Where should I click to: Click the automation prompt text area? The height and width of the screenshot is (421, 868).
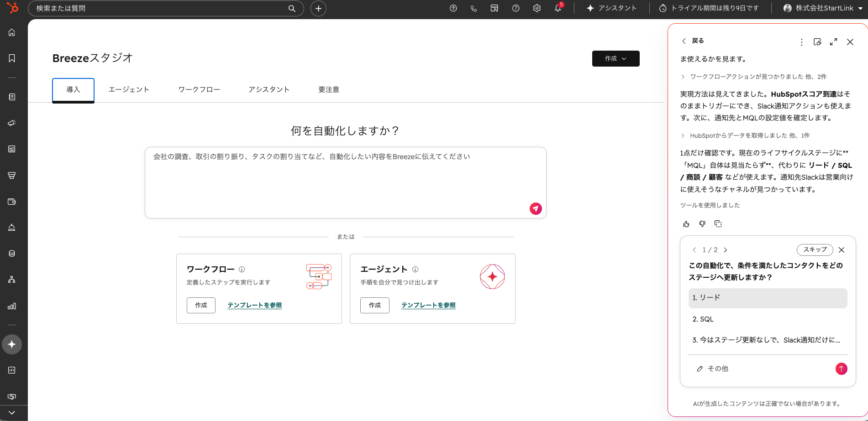coord(345,182)
